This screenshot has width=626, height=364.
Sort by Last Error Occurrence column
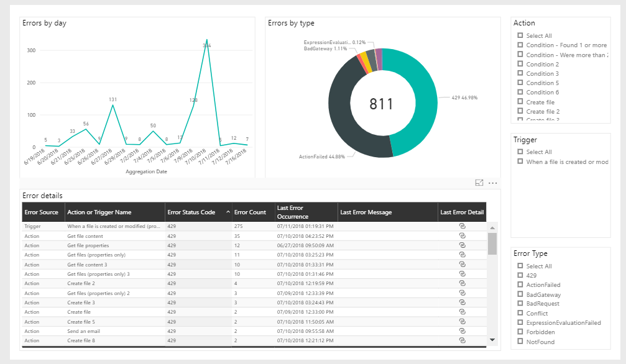(x=306, y=212)
